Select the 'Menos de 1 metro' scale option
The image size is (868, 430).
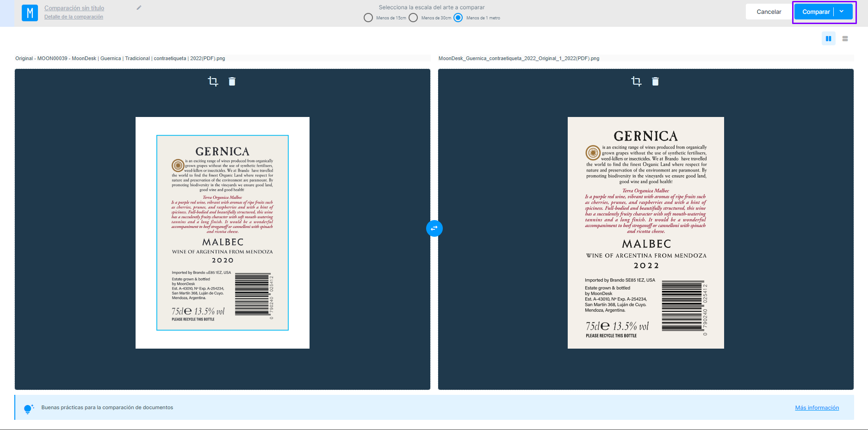(458, 18)
